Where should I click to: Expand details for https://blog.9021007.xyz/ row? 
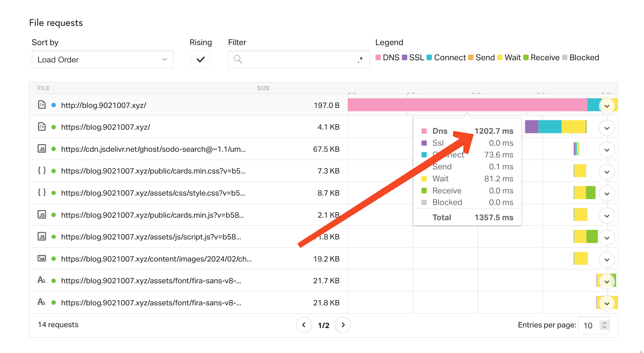coord(607,128)
